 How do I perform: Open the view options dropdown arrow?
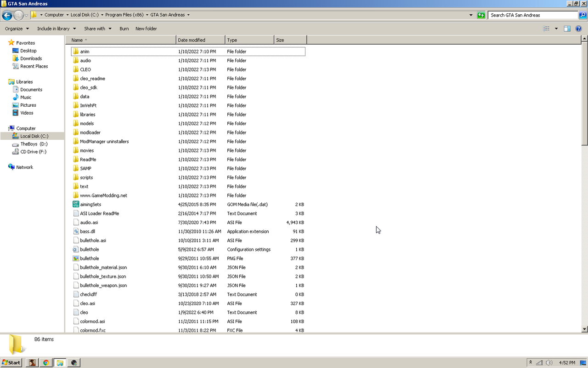[556, 29]
